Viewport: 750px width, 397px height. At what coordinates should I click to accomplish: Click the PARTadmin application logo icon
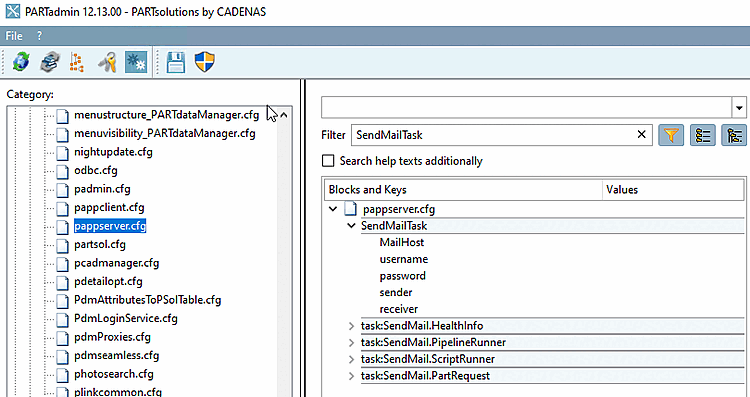coord(12,11)
